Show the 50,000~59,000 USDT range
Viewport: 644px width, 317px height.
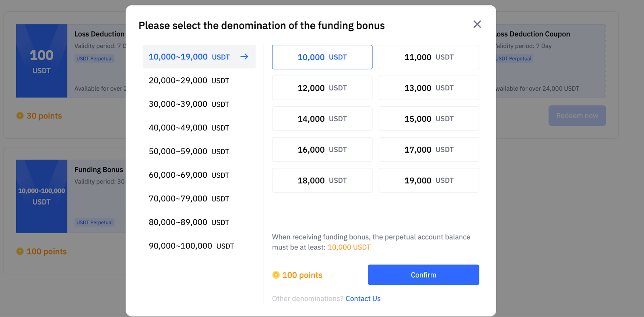(x=189, y=151)
